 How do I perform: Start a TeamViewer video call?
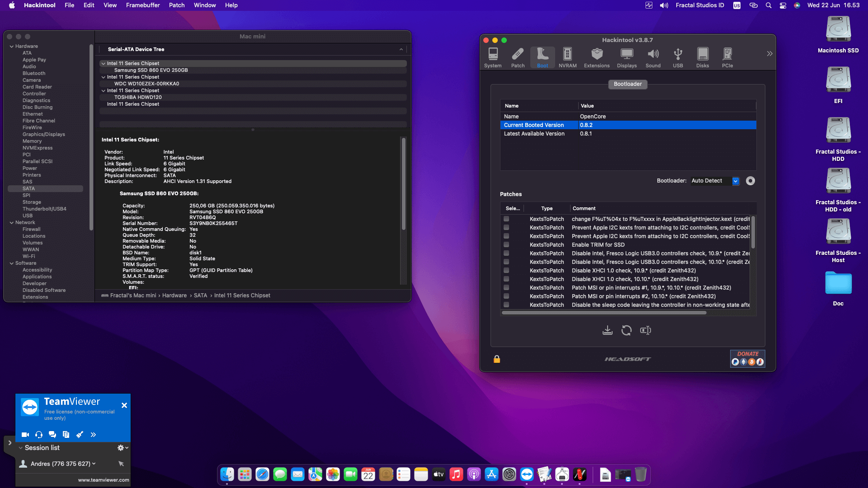click(x=25, y=435)
